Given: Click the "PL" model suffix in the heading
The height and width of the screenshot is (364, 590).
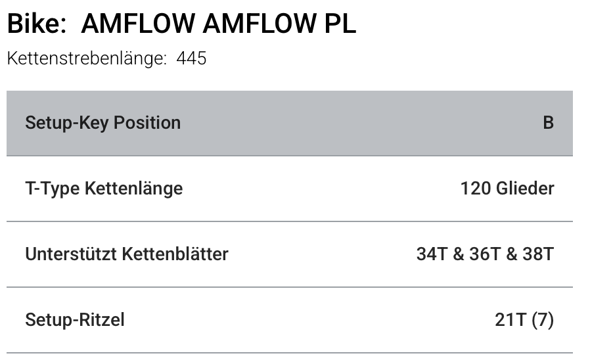Looking at the screenshot, I should 339,24.
